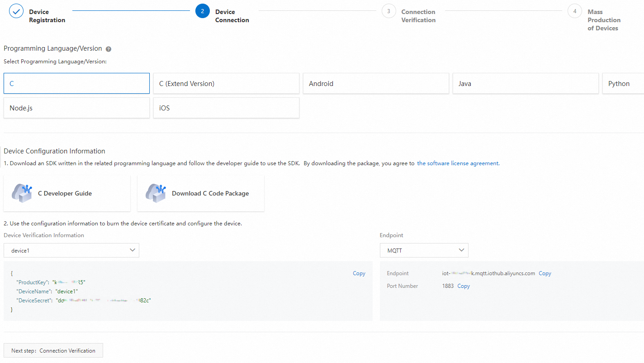Download the C Code Package
This screenshot has height=363, width=644.
201,193
